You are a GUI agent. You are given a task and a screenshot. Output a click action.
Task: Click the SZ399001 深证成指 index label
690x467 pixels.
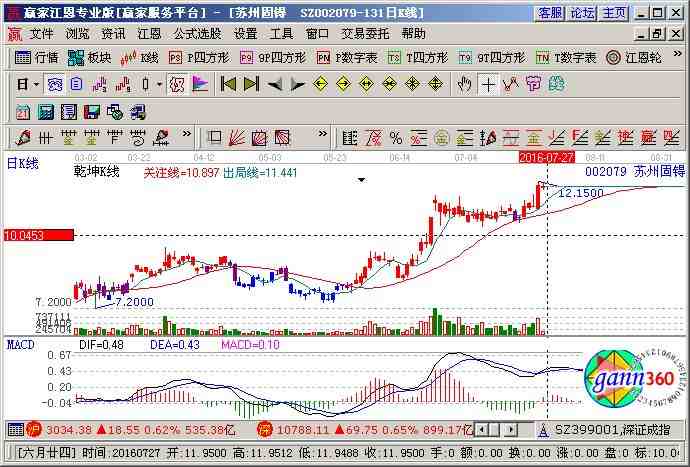click(613, 430)
